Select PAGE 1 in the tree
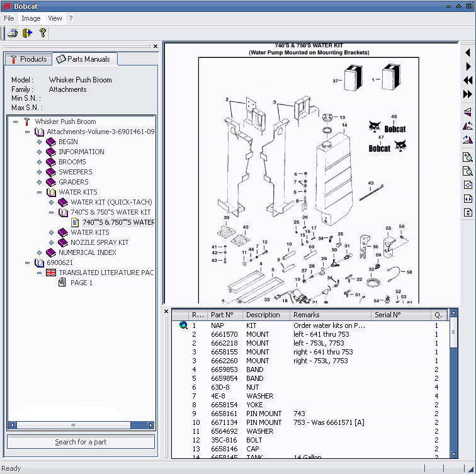This screenshot has height=474, width=476. tap(81, 283)
